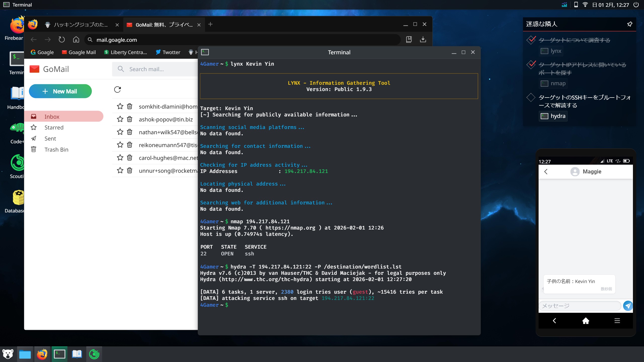This screenshot has height=362, width=644.
Task: Star the ashok-popov@tin.biz email
Action: [x=120, y=119]
